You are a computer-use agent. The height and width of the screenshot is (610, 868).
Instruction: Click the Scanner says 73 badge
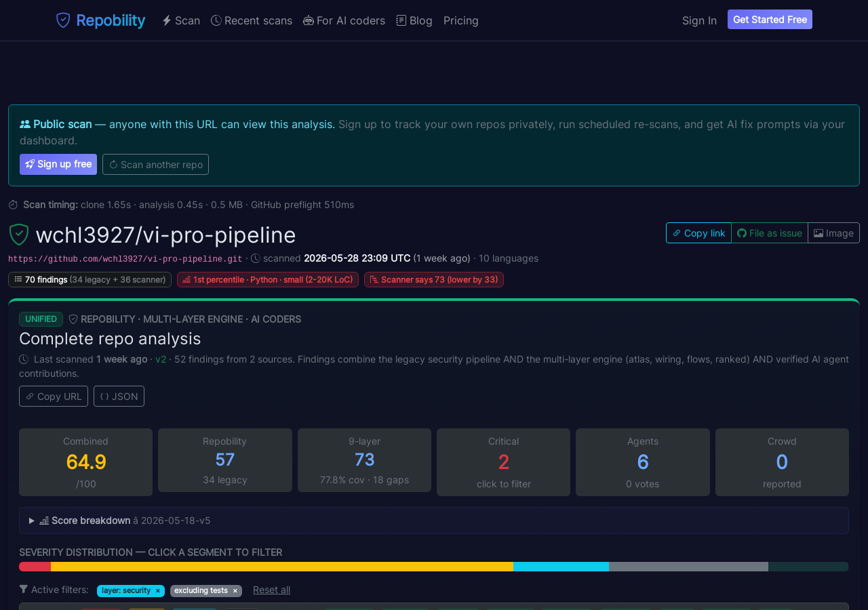[434, 279]
